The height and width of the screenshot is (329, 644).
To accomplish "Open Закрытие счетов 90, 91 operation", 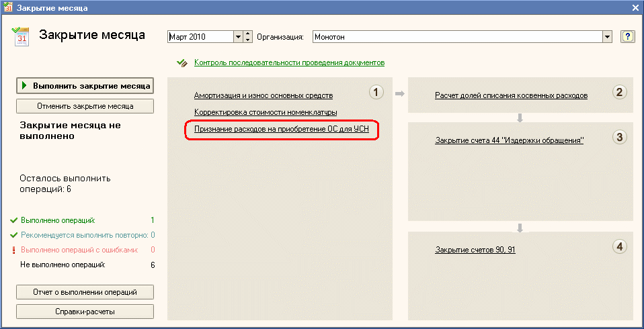I will click(x=475, y=250).
